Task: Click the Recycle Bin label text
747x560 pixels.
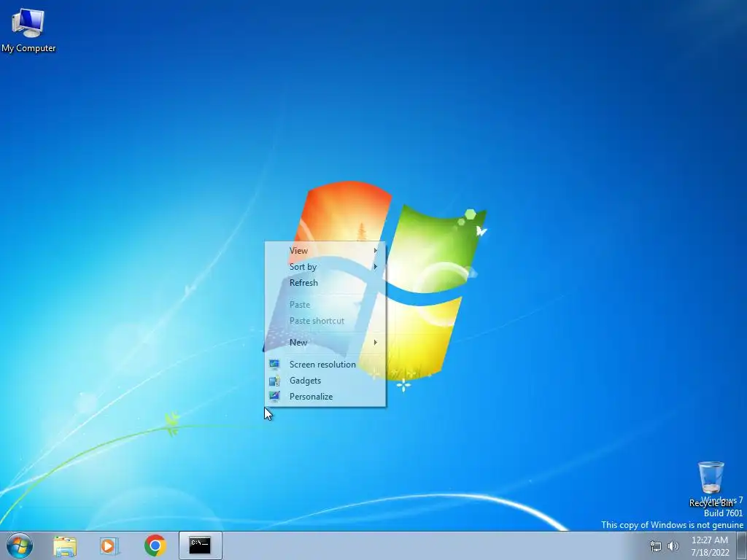Action: click(x=711, y=503)
